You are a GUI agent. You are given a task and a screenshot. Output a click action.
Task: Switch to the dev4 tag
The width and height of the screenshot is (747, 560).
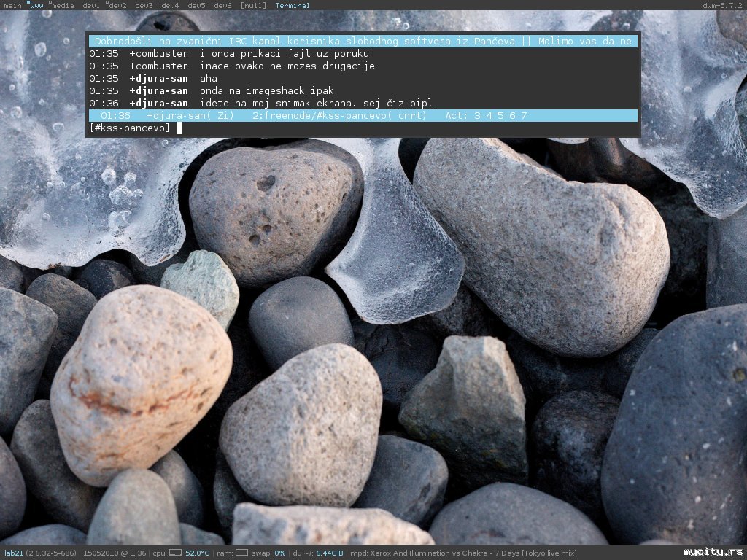click(170, 6)
